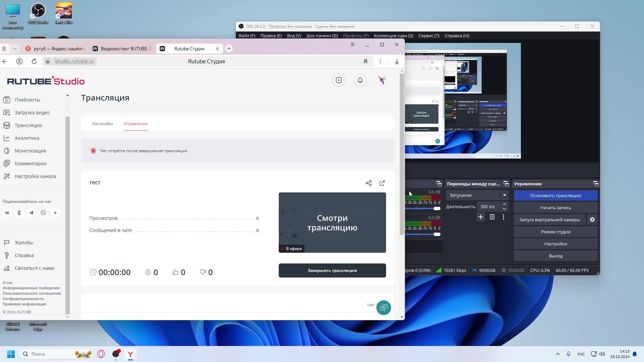Open OBS Studio desktop shortcut
Viewport: 644px width, 362px height.
pyautogui.click(x=38, y=14)
